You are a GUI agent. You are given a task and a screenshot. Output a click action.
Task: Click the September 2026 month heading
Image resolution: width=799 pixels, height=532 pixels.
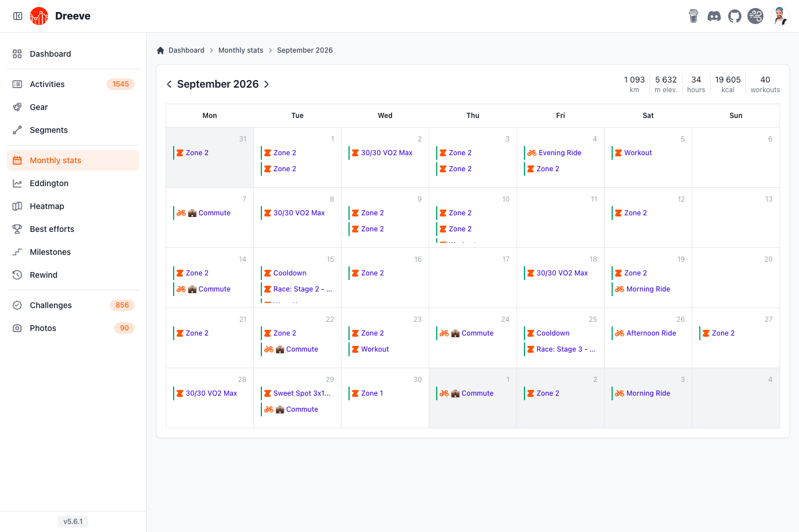tap(218, 84)
